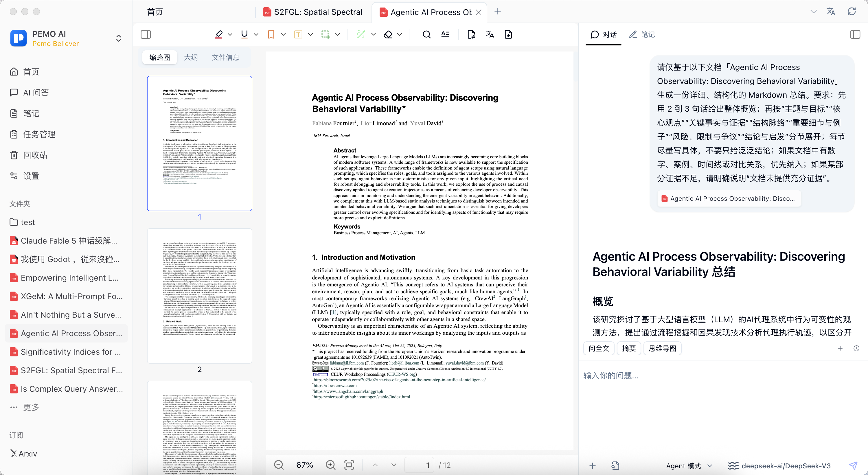Expand underline style dropdown arrow
Image resolution: width=868 pixels, height=475 pixels.
click(x=256, y=34)
